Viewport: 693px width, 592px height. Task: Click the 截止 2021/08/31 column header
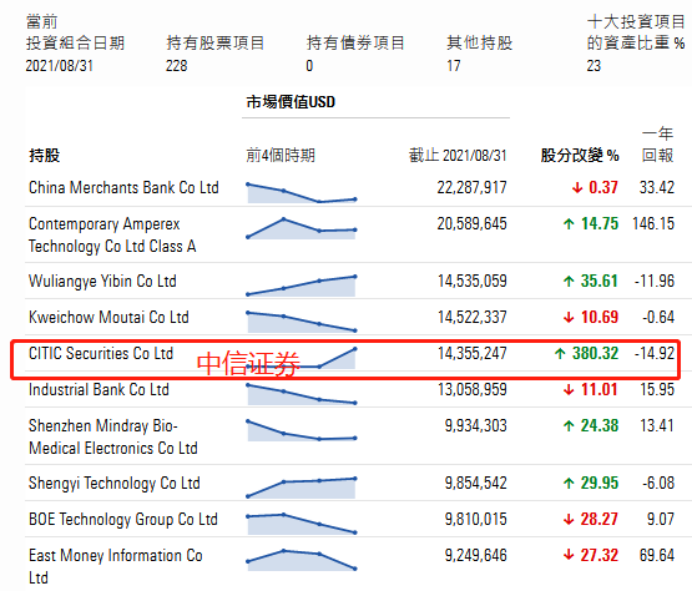point(457,156)
